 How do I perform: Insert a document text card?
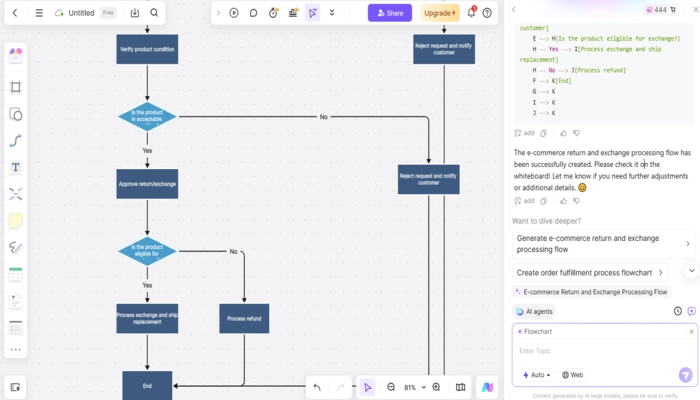[x=16, y=301]
